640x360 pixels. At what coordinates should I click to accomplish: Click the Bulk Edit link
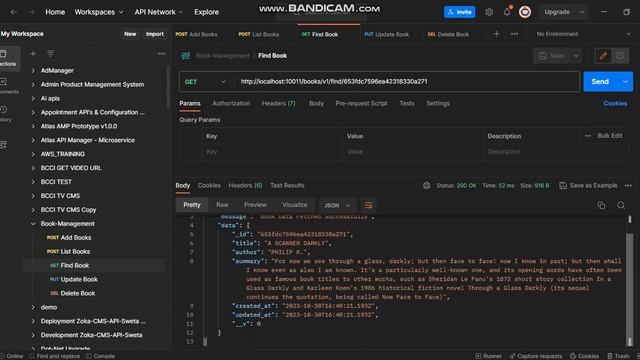click(x=610, y=136)
